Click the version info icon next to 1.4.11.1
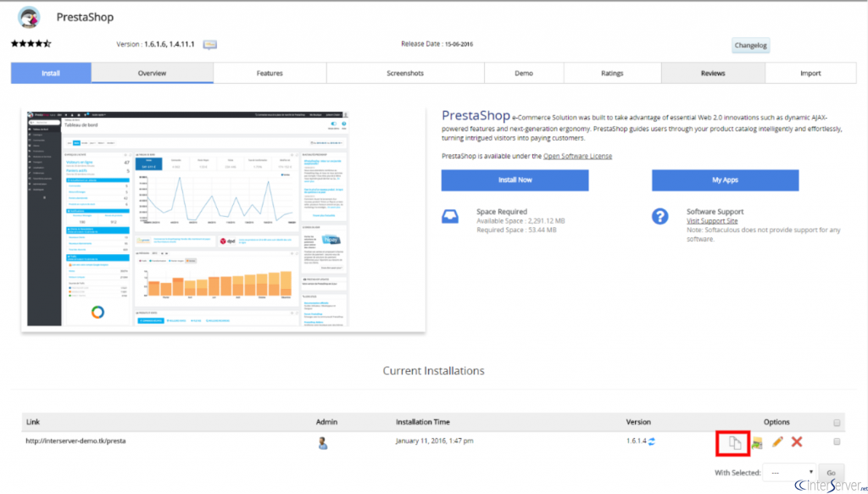The image size is (868, 494). point(210,45)
